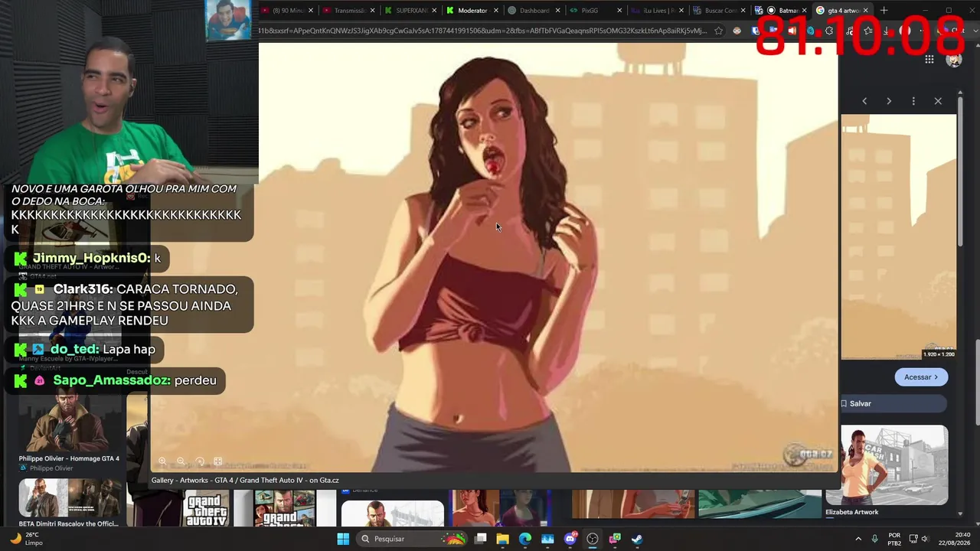Open Microsoft Edge from the taskbar
Image resolution: width=980 pixels, height=551 pixels.
point(525,539)
